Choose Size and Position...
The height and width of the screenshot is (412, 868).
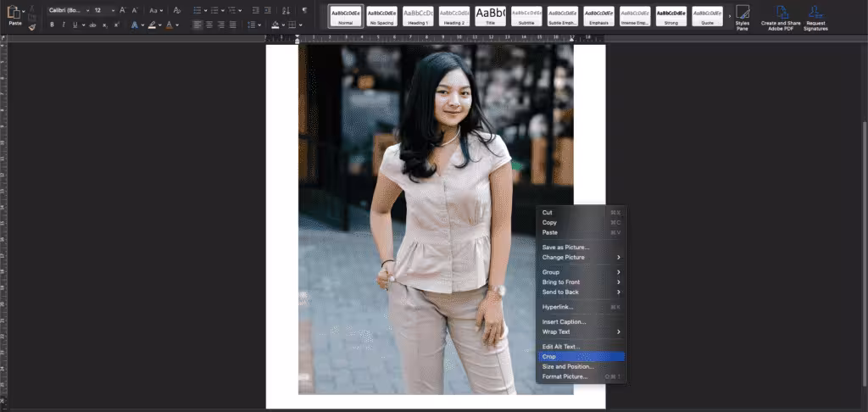tap(581, 366)
